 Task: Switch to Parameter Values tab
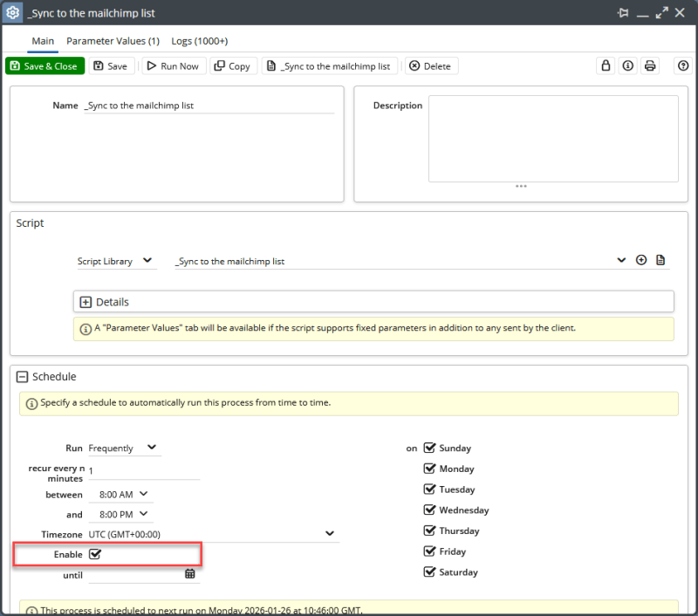113,41
